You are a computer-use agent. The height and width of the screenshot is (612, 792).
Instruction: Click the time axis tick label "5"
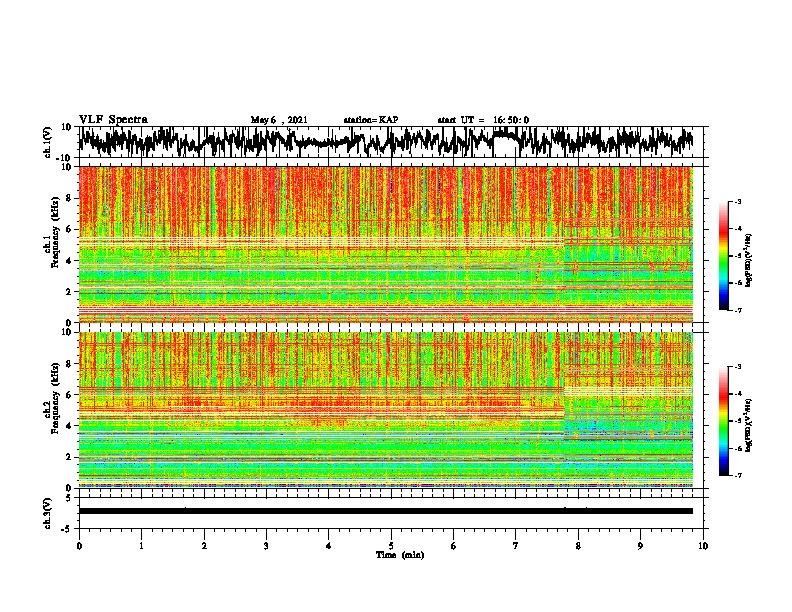pos(391,546)
